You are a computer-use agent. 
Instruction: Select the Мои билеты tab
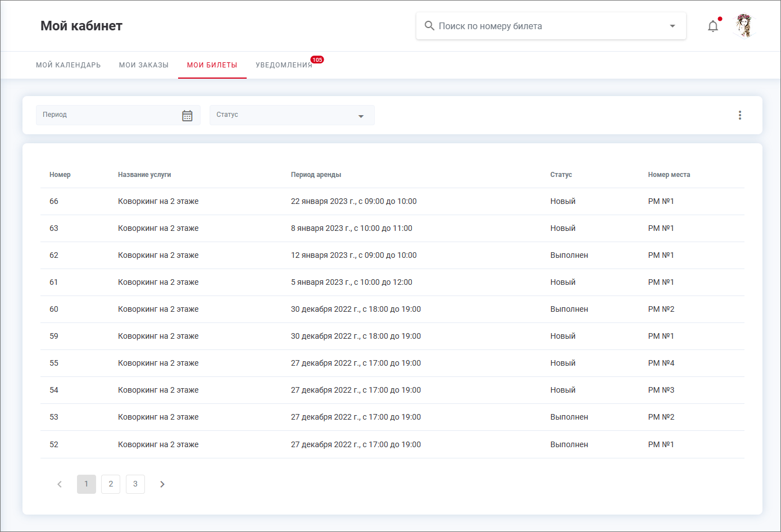click(212, 65)
